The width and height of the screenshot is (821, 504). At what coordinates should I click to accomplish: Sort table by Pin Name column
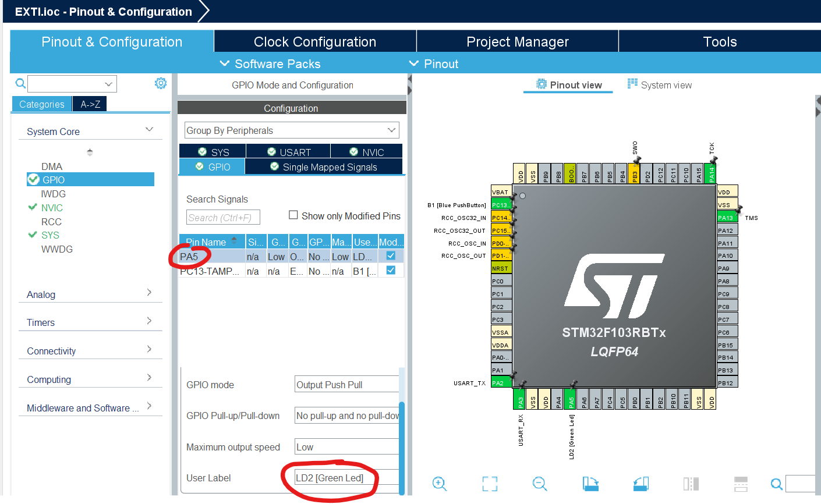[x=212, y=242]
